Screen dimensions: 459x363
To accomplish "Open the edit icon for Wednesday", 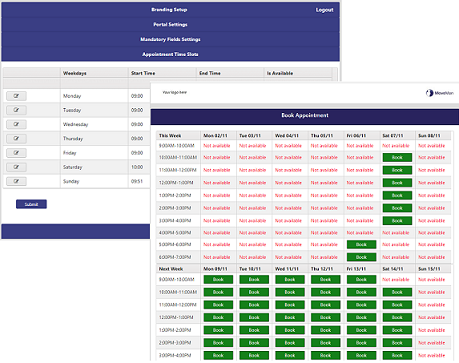I will (x=16, y=124).
